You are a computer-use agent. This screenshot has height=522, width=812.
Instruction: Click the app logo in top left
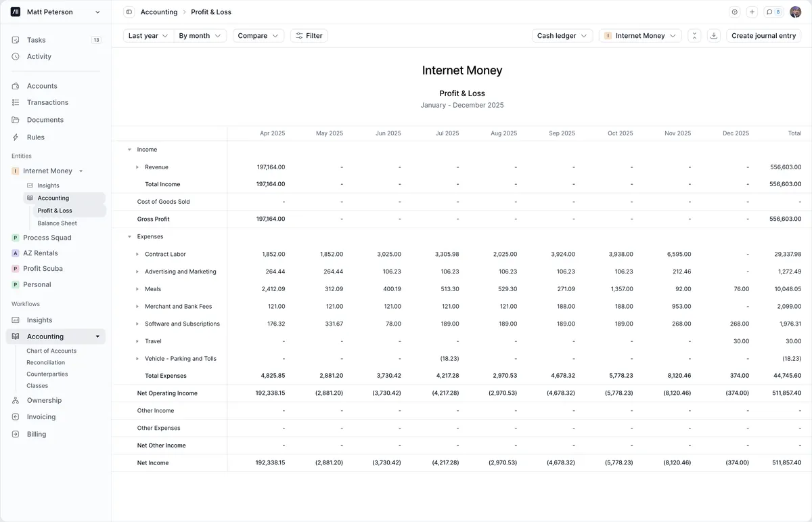coord(16,12)
